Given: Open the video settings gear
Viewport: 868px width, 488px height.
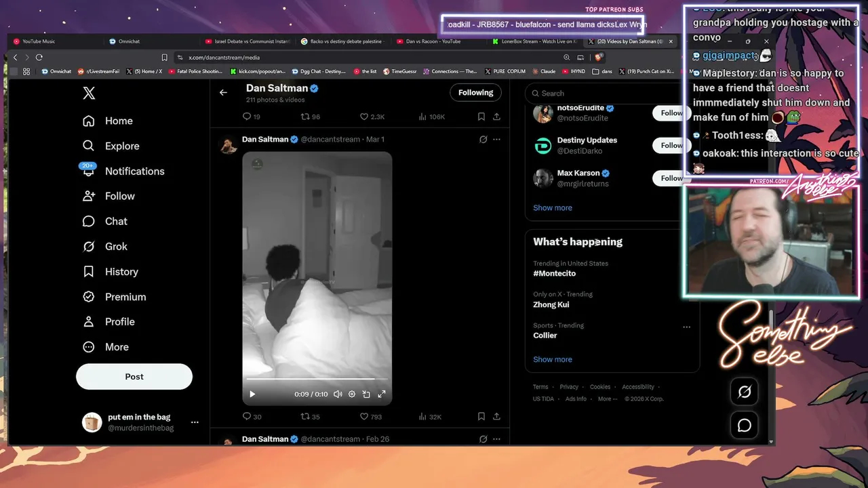Looking at the screenshot, I should click(x=351, y=394).
